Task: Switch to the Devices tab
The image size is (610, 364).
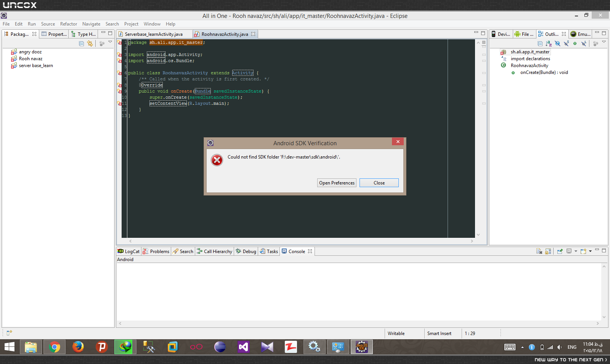Action: 501,34
